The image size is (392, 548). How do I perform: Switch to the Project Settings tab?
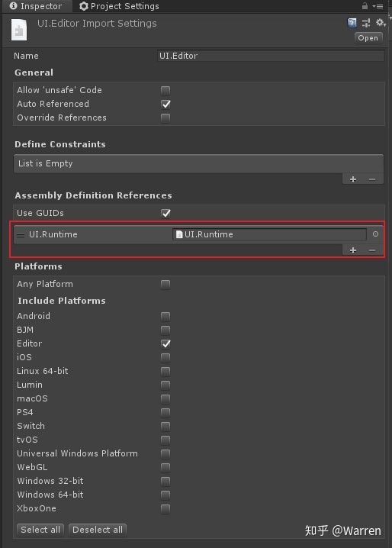coord(119,6)
